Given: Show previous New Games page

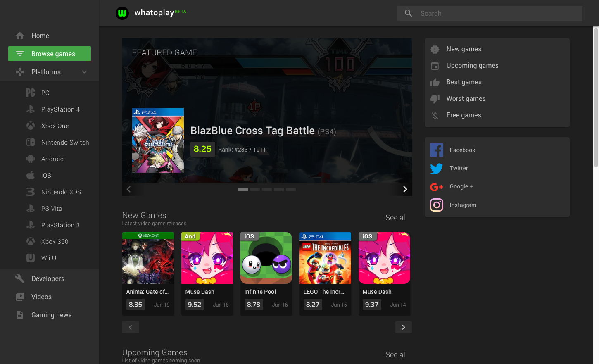Looking at the screenshot, I should (x=131, y=327).
